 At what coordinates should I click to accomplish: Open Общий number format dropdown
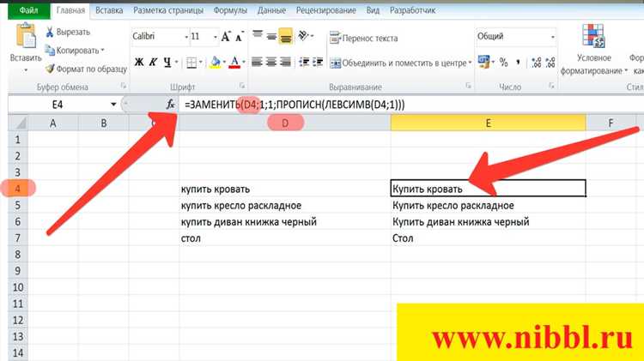[x=552, y=37]
